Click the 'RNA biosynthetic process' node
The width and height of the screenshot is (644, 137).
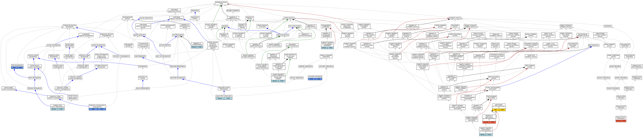(494, 78)
